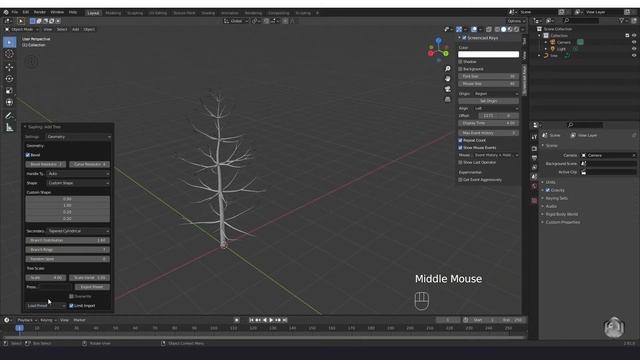Enable the Shadow checkbox

(x=460, y=62)
